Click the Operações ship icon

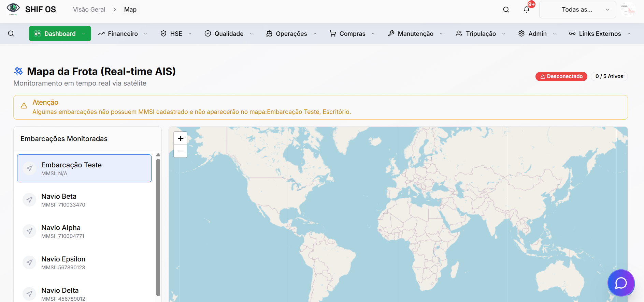[269, 33]
